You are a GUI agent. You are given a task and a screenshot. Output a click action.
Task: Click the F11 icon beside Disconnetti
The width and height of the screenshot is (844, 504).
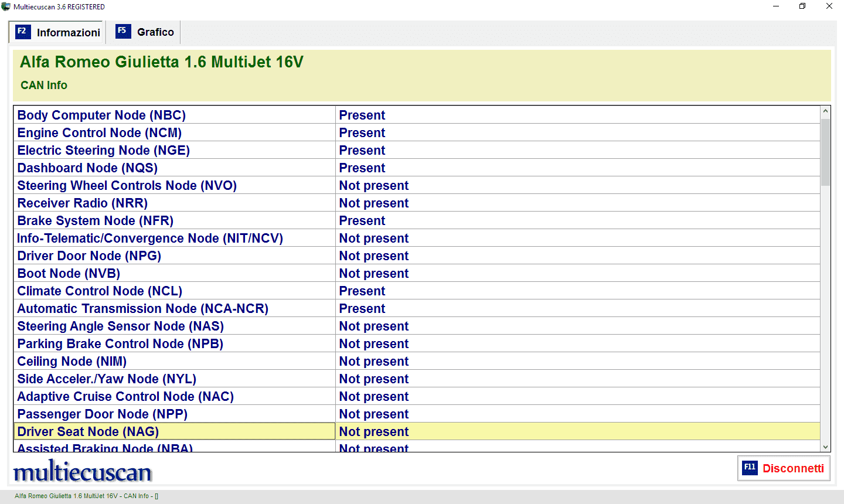click(750, 468)
